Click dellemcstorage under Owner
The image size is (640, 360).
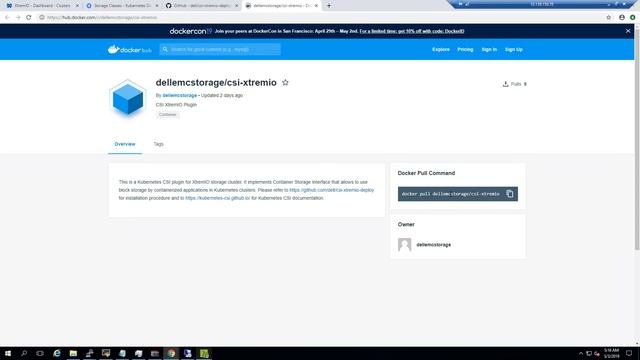click(x=433, y=245)
